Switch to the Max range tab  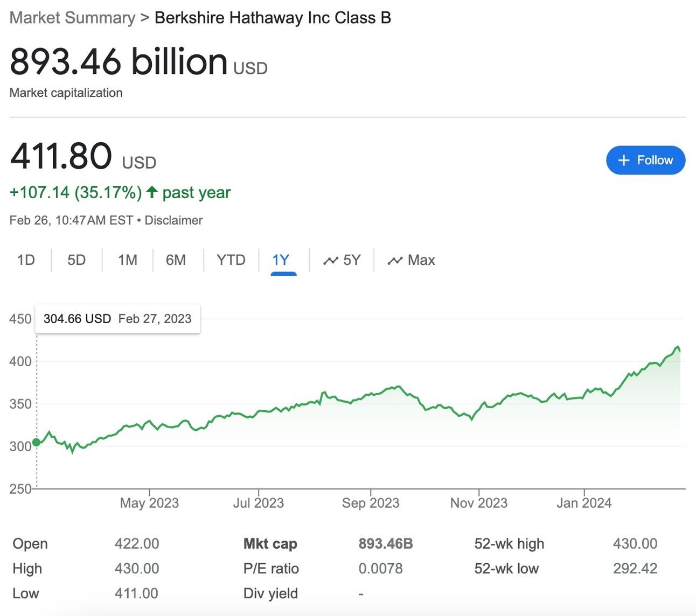coord(421,260)
